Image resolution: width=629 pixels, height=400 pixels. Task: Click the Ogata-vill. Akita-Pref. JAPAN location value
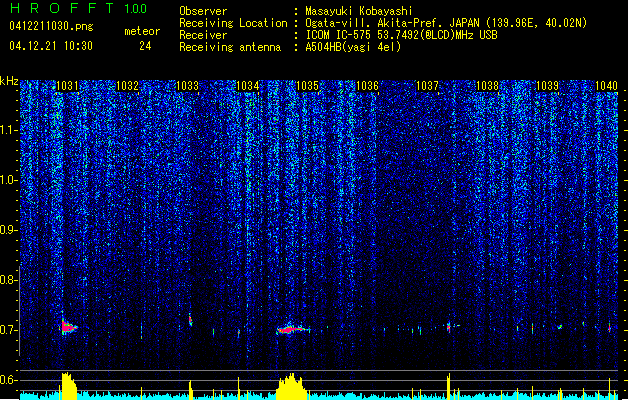446,23
